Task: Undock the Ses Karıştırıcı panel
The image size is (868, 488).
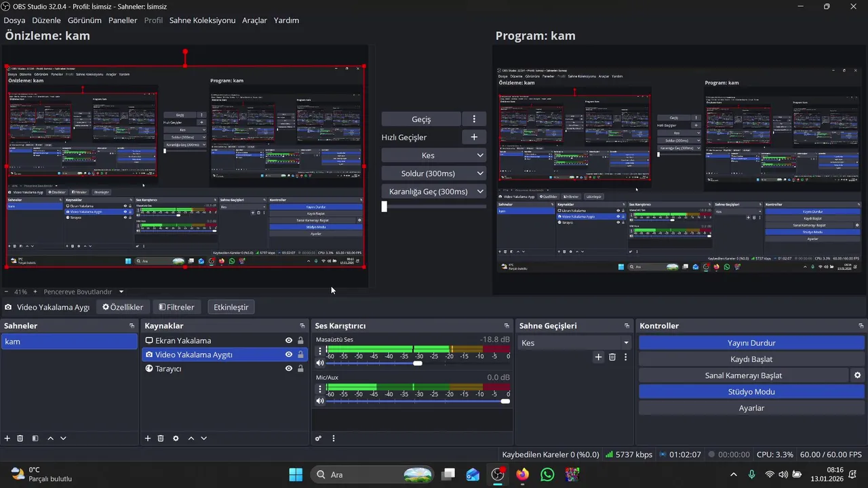Action: [506, 326]
